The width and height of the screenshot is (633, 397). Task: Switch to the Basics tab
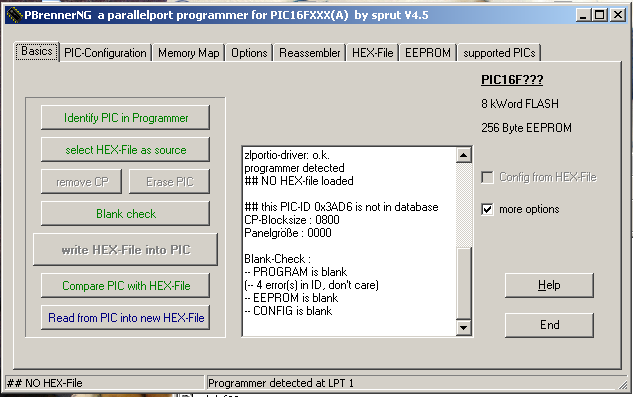click(x=37, y=52)
